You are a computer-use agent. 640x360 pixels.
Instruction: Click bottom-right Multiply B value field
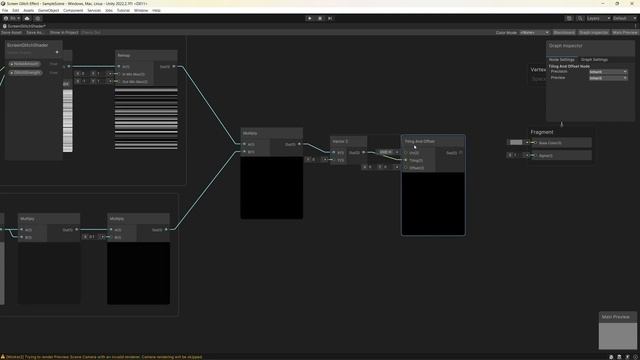pos(93,237)
